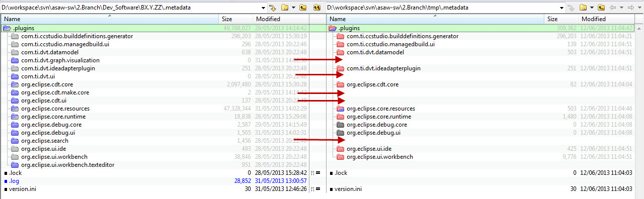Image resolution: width=644 pixels, height=199 pixels.
Task: Select the .plugins folder in the right pane
Action: (349, 28)
